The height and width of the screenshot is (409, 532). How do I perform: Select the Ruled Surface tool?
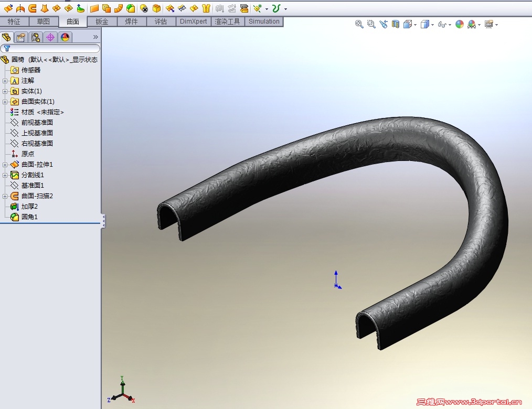[119, 8]
